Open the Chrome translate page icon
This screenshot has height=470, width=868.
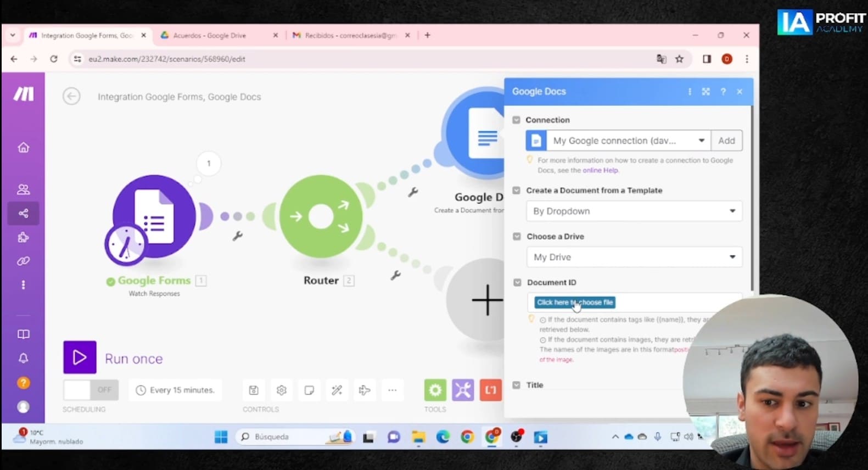(662, 59)
